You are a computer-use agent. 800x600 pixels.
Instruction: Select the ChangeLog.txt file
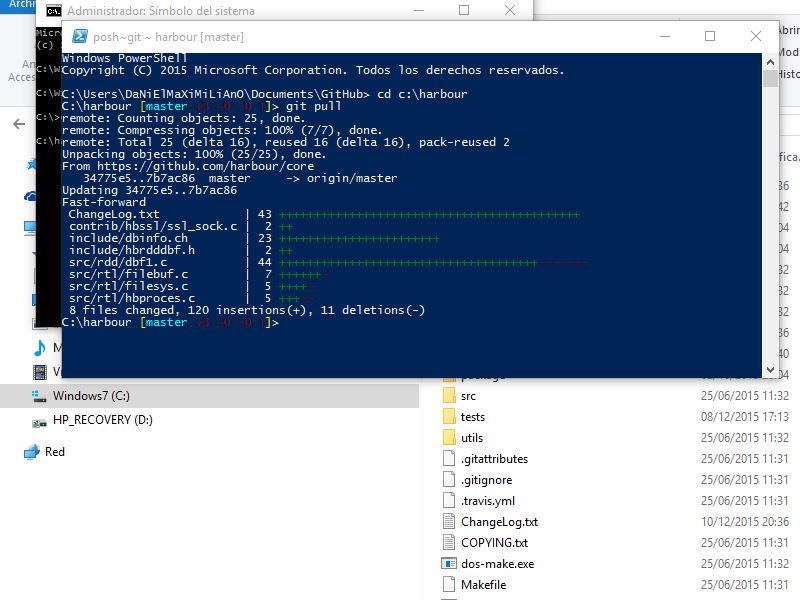pos(499,522)
